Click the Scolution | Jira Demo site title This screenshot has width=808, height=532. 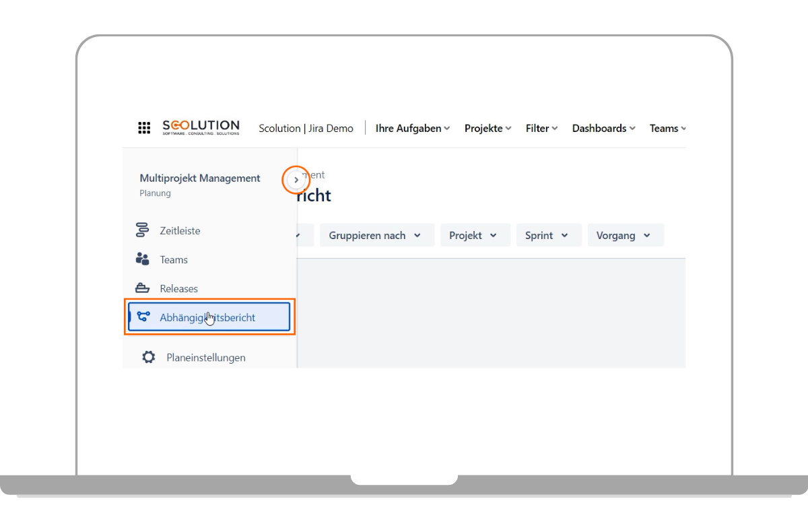[306, 128]
